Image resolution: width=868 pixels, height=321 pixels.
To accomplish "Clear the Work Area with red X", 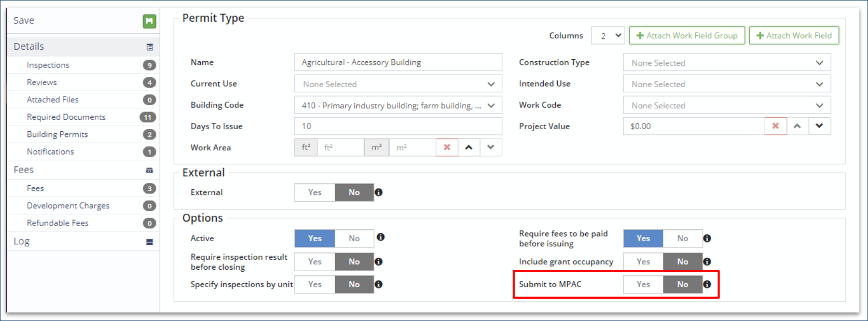I will pos(447,147).
